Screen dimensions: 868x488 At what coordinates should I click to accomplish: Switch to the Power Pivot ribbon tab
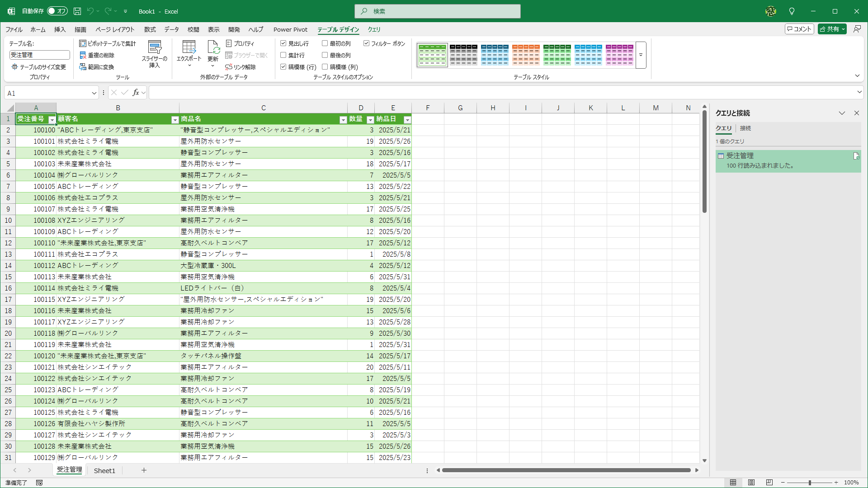click(x=290, y=29)
